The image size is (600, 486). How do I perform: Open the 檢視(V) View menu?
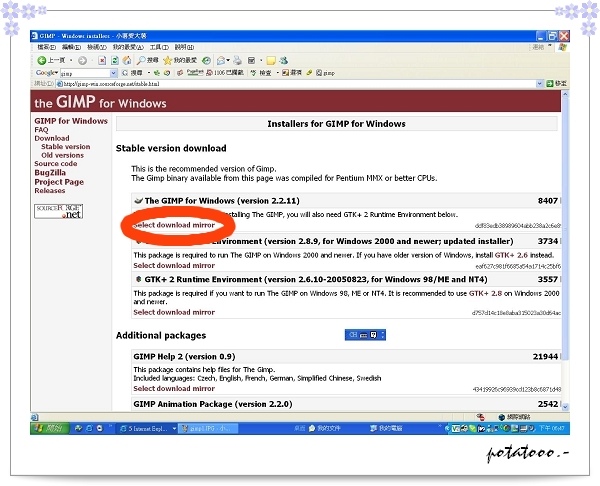pos(96,47)
